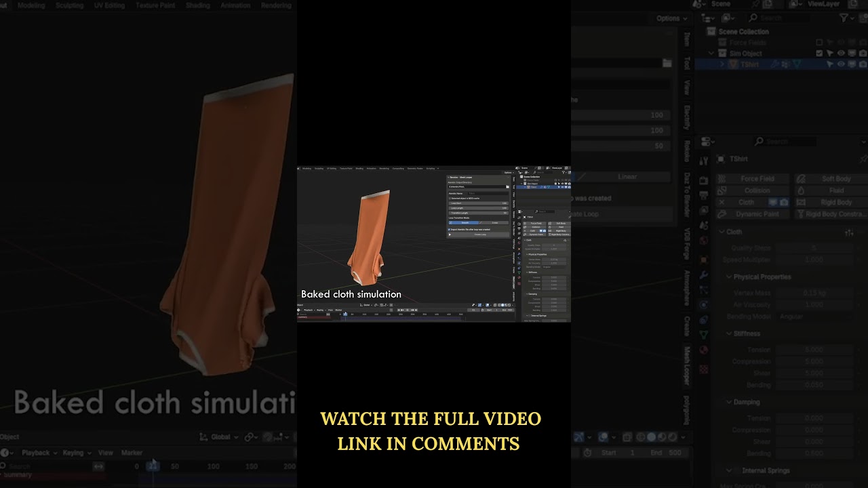Click outliner filter funnel icon in enlarged backdrop
This screenshot has width=868, height=488.
[x=844, y=18]
